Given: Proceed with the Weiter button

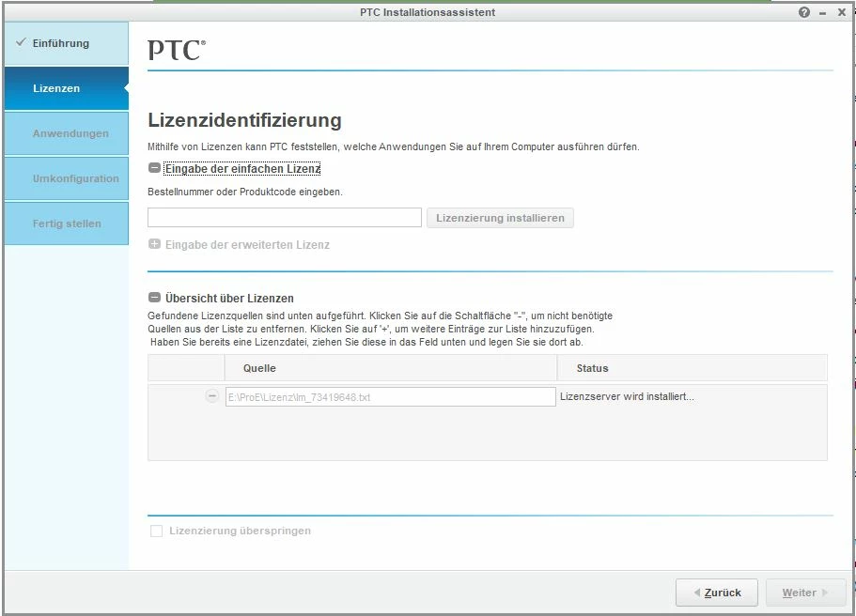Looking at the screenshot, I should pyautogui.click(x=806, y=593).
